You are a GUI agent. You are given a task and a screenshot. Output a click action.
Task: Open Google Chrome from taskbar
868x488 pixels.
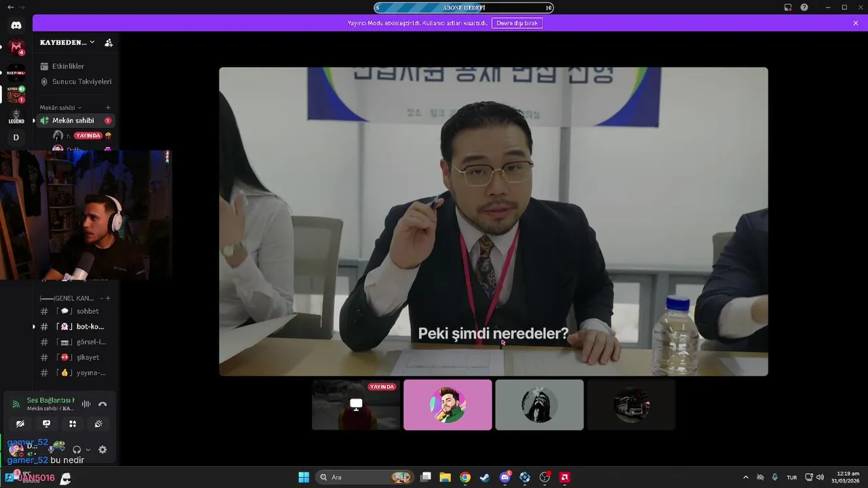coord(465,477)
